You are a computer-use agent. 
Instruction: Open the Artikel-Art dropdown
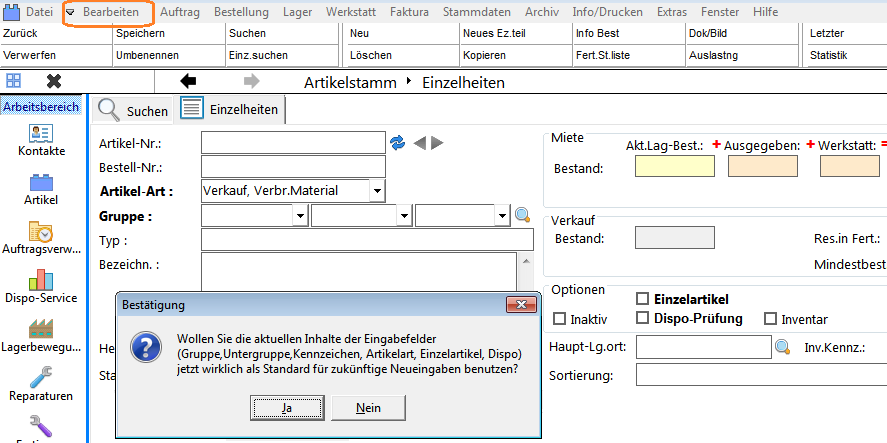click(x=377, y=191)
